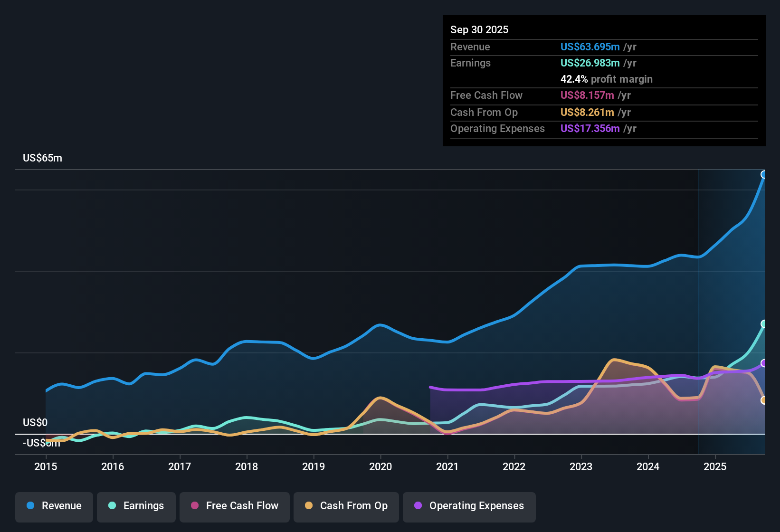The width and height of the screenshot is (780, 532).
Task: Open details for the Cash From Op row
Action: coord(484,113)
